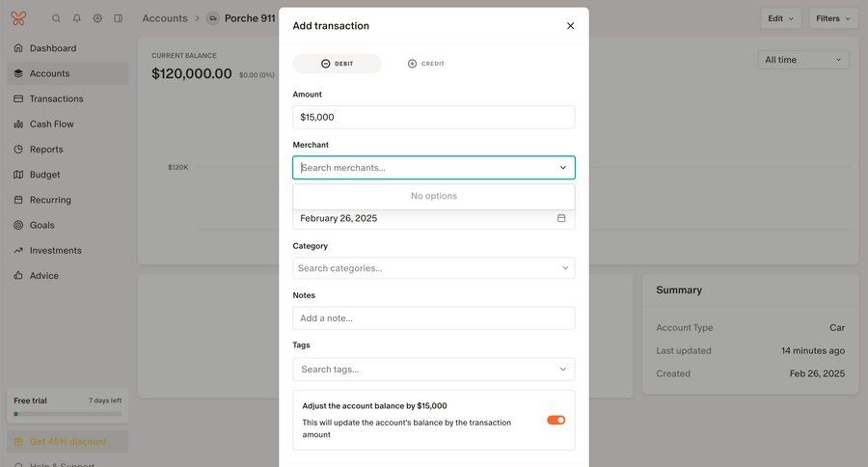Click the Transactions card icon
This screenshot has height=467, width=868.
[x=18, y=98]
